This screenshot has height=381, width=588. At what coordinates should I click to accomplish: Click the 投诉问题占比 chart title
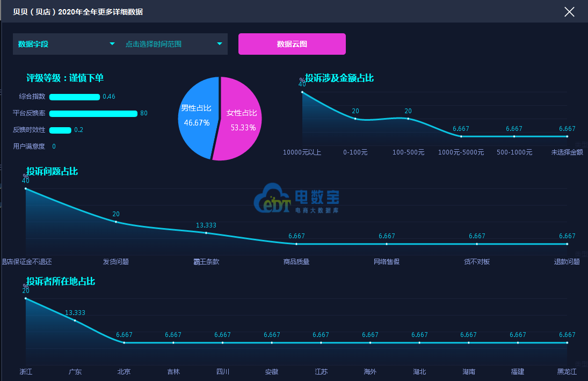tap(52, 171)
